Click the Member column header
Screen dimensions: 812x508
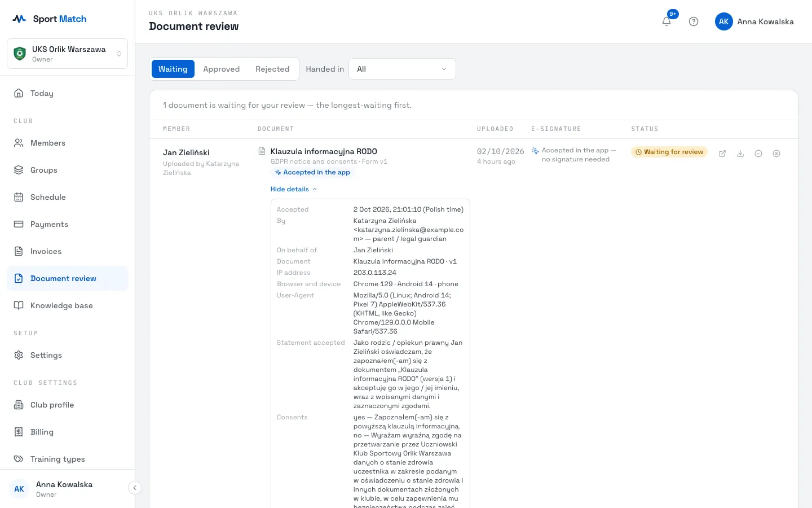(x=176, y=129)
